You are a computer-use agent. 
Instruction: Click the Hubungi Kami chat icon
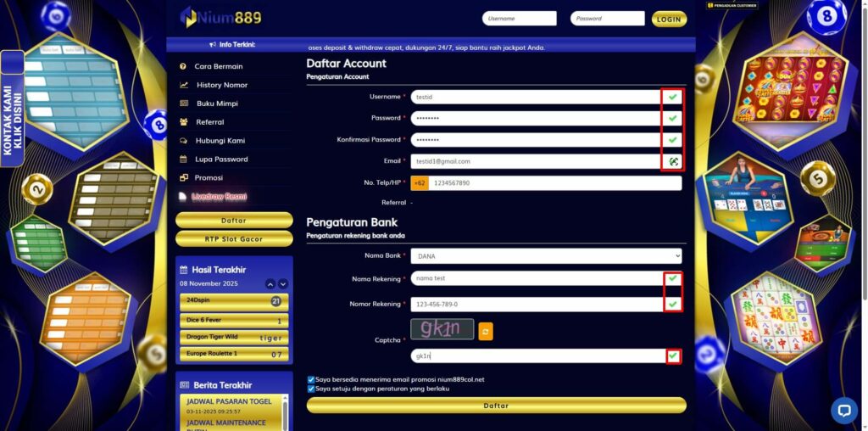[184, 141]
